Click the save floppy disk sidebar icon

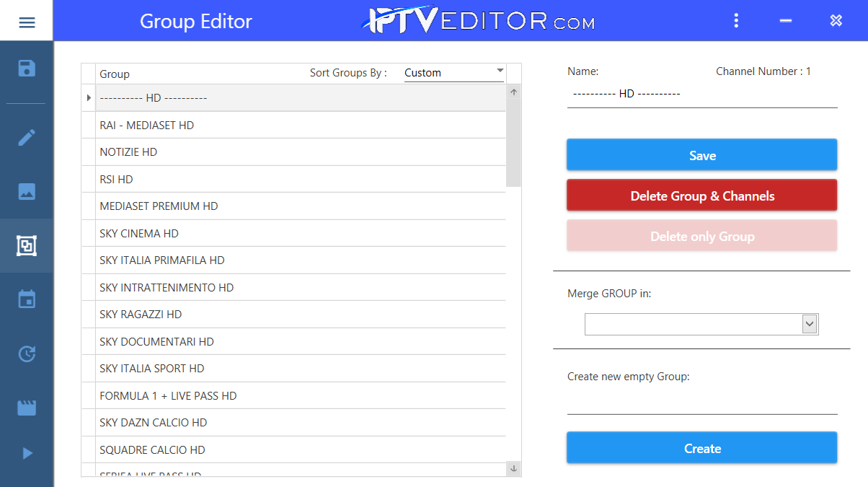pos(27,69)
